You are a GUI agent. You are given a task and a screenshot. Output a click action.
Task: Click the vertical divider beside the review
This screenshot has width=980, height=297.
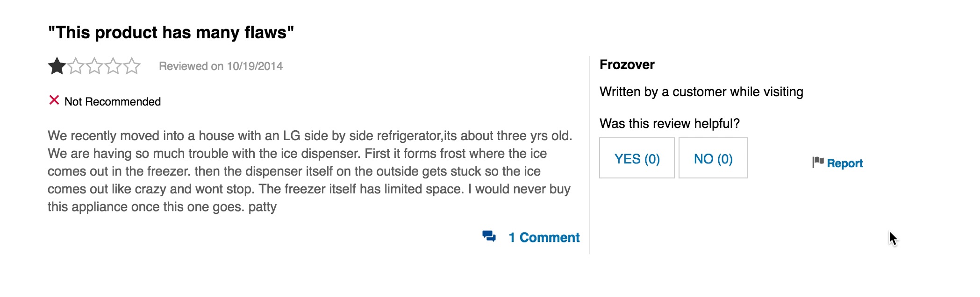pyautogui.click(x=589, y=155)
